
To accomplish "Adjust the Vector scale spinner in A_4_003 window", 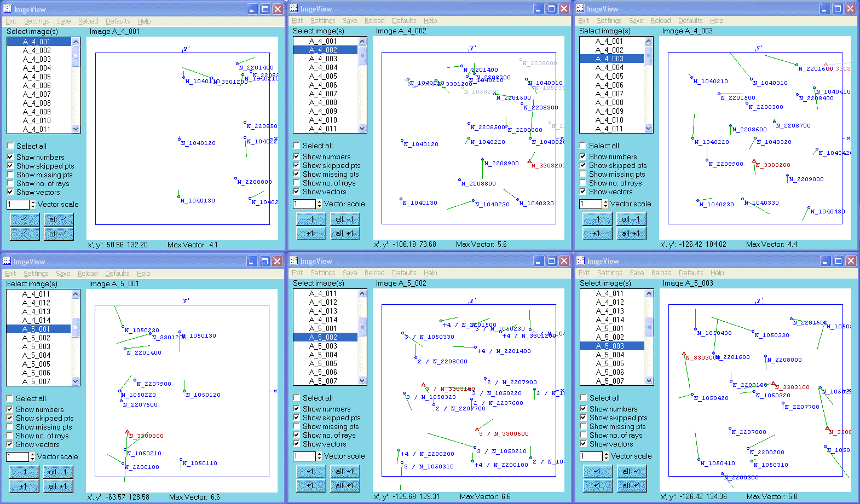I will [x=605, y=204].
